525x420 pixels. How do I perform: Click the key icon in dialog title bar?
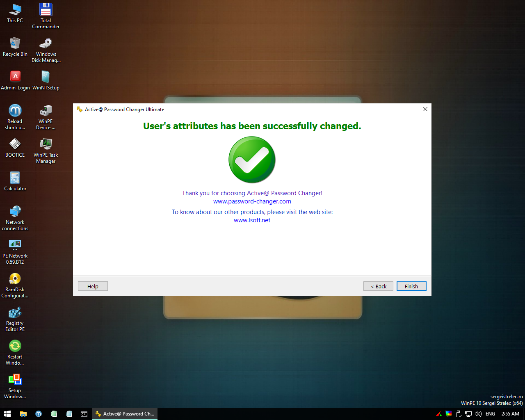pyautogui.click(x=80, y=109)
